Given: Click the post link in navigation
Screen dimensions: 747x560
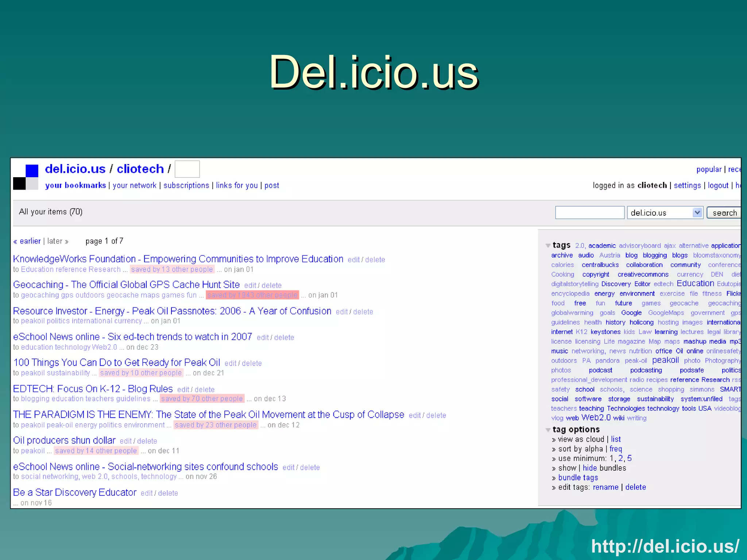Looking at the screenshot, I should click(x=272, y=185).
